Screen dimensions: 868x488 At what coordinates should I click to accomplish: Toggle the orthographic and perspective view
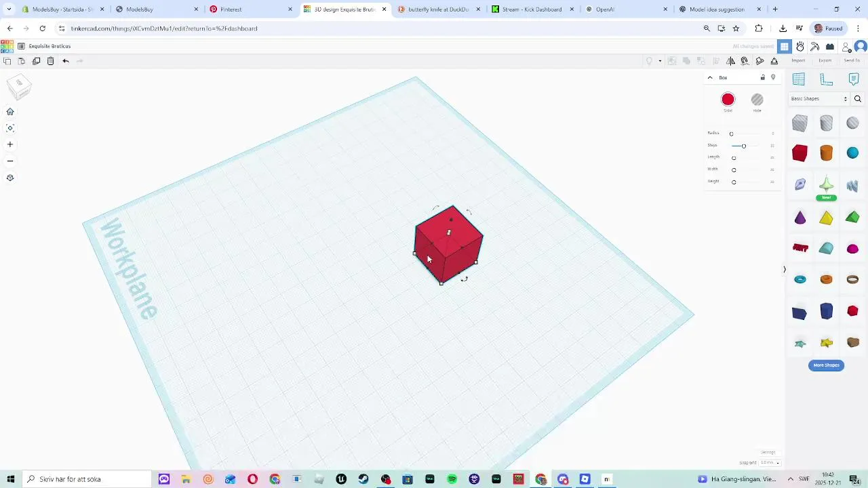point(10,178)
